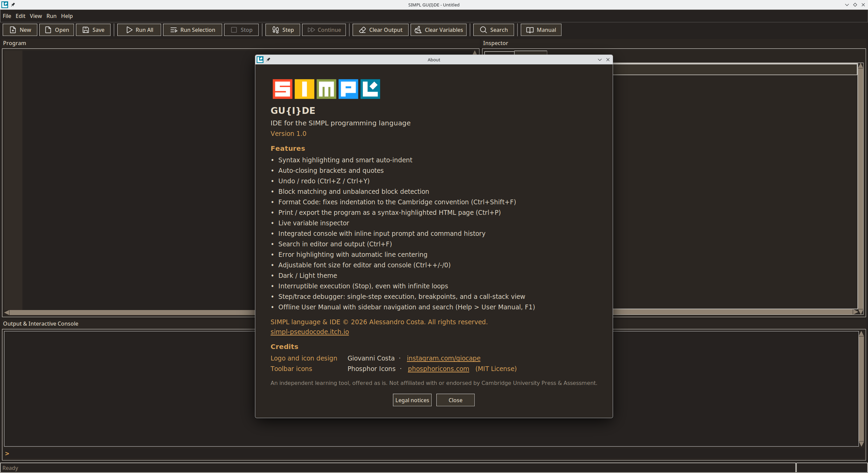868x473 pixels.
Task: Click the Continue toolbar button
Action: coord(324,30)
